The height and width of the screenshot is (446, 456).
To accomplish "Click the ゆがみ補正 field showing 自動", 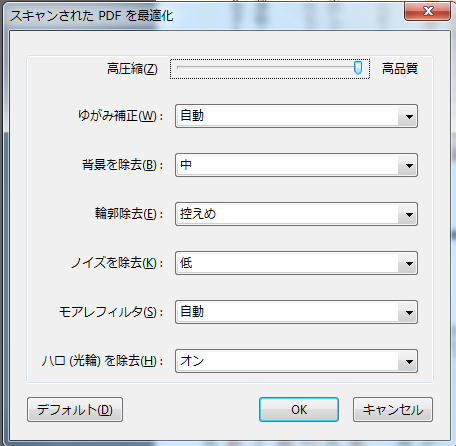I will click(296, 116).
